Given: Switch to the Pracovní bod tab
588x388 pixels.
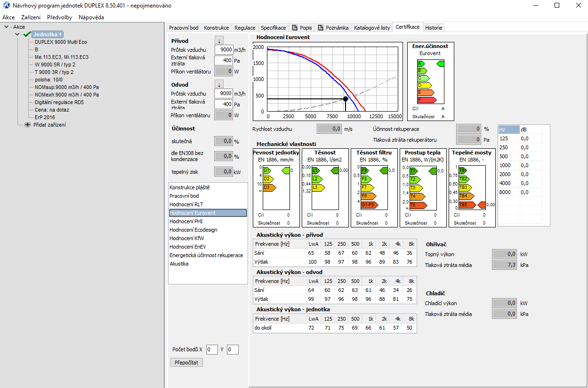Looking at the screenshot, I should pos(184,28).
